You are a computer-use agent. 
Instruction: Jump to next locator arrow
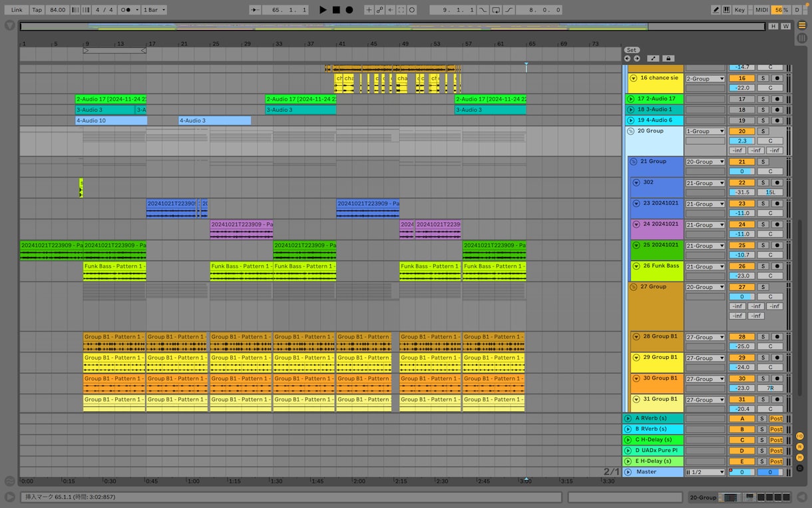(636, 59)
